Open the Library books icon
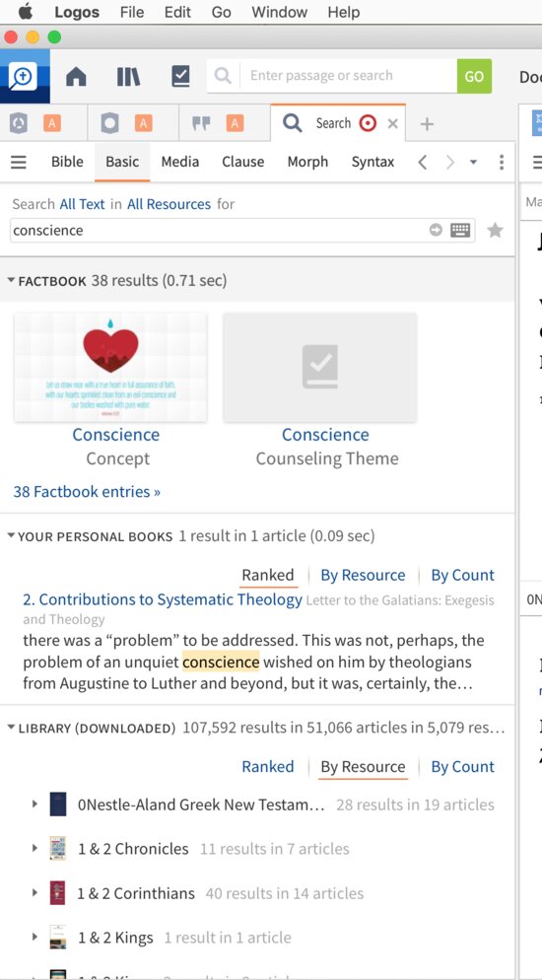The height and width of the screenshot is (980, 542). click(128, 76)
